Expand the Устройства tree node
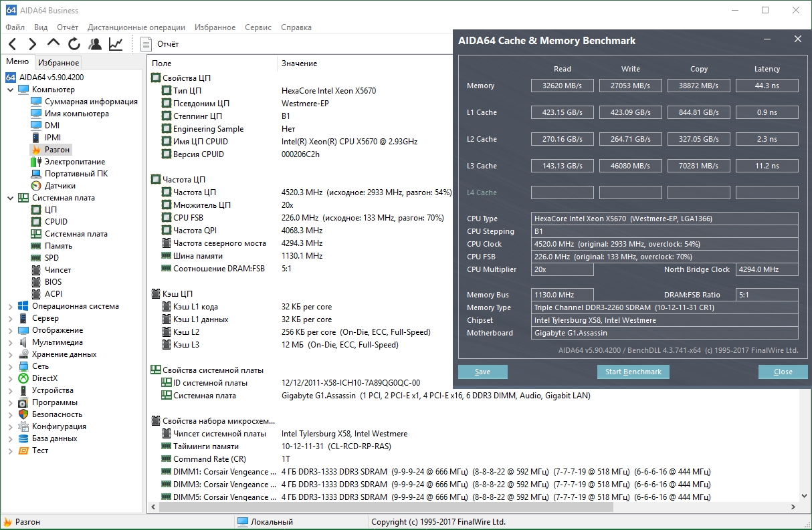The width and height of the screenshot is (812, 530). (10, 390)
